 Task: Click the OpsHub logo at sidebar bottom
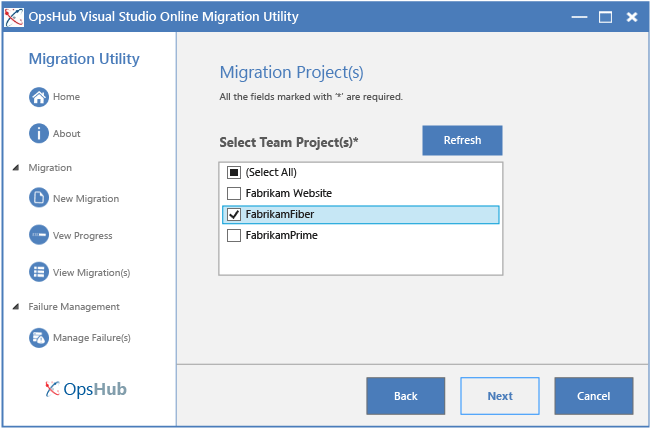click(86, 389)
